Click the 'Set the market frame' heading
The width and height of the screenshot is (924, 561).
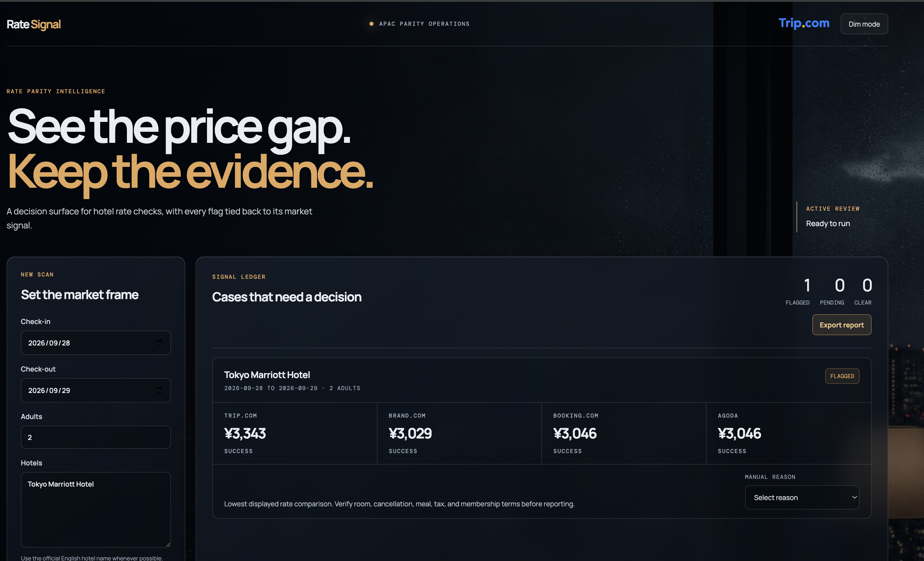(x=80, y=295)
